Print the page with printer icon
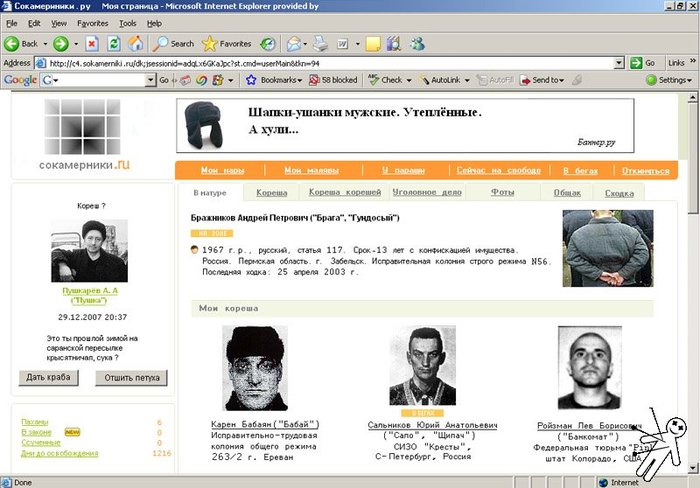The height and width of the screenshot is (488, 700). (x=320, y=44)
